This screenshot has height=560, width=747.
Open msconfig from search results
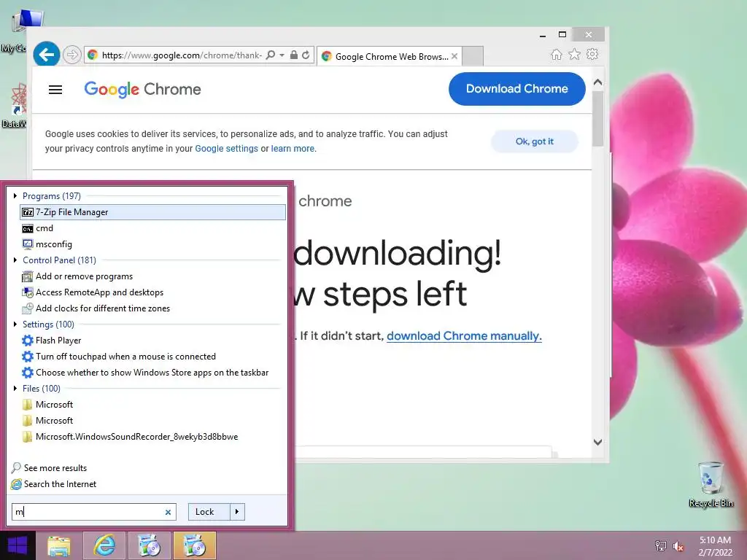pos(153,244)
